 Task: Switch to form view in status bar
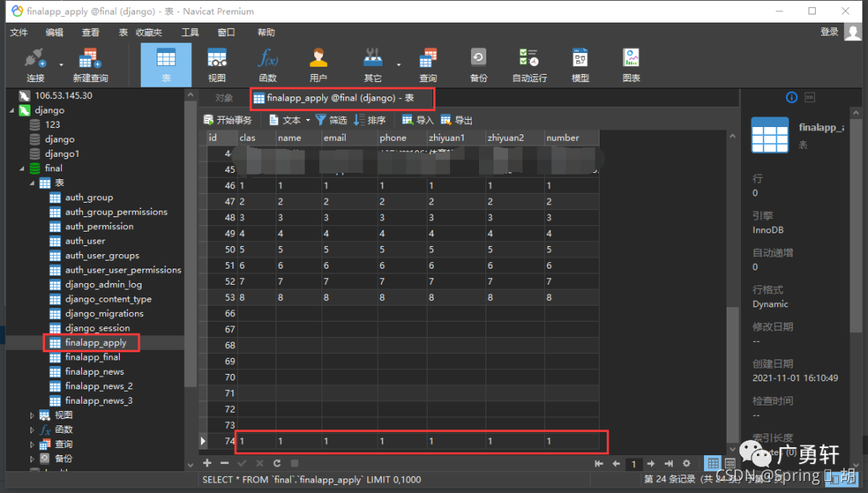[729, 463]
